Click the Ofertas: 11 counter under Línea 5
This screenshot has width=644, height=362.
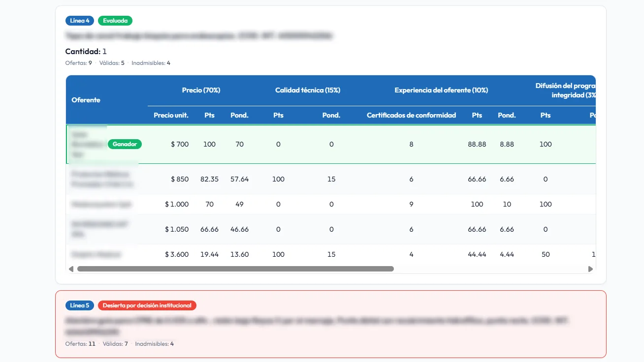pos(80,343)
